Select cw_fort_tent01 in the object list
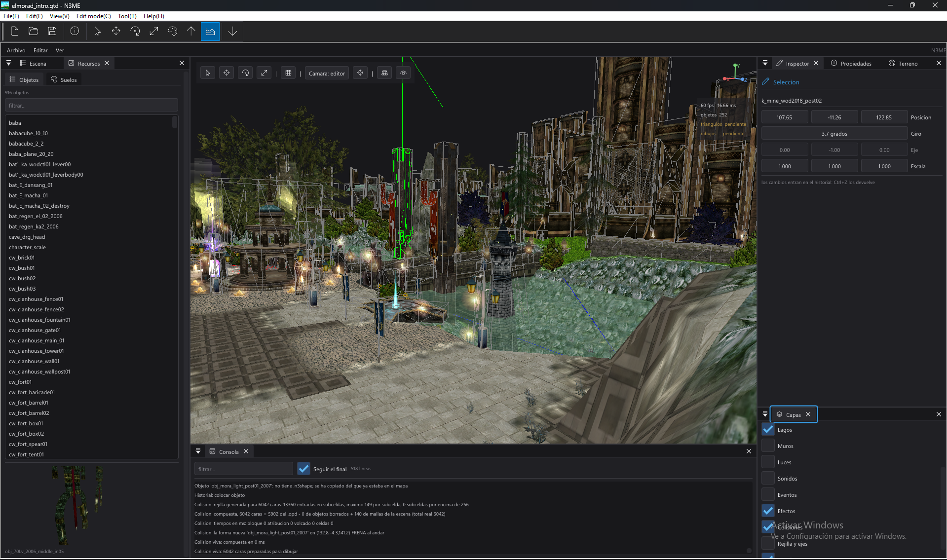Viewport: 947px width, 560px height. [26, 454]
